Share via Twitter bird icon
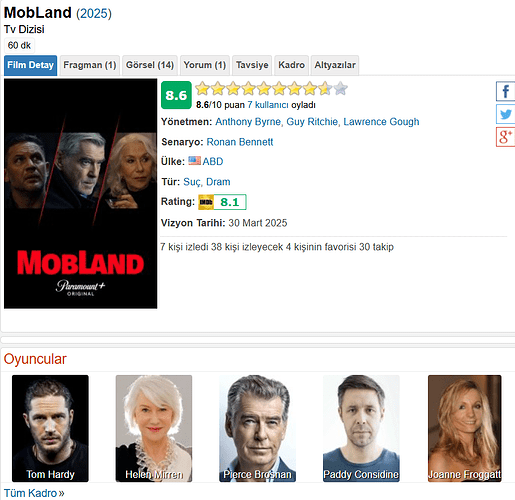Image resolution: width=515 pixels, height=500 pixels. coord(505,114)
